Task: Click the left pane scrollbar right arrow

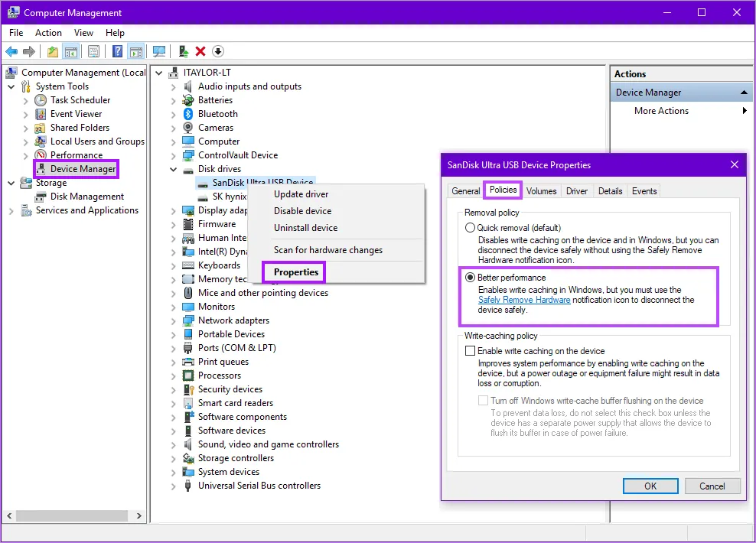Action: pyautogui.click(x=138, y=515)
